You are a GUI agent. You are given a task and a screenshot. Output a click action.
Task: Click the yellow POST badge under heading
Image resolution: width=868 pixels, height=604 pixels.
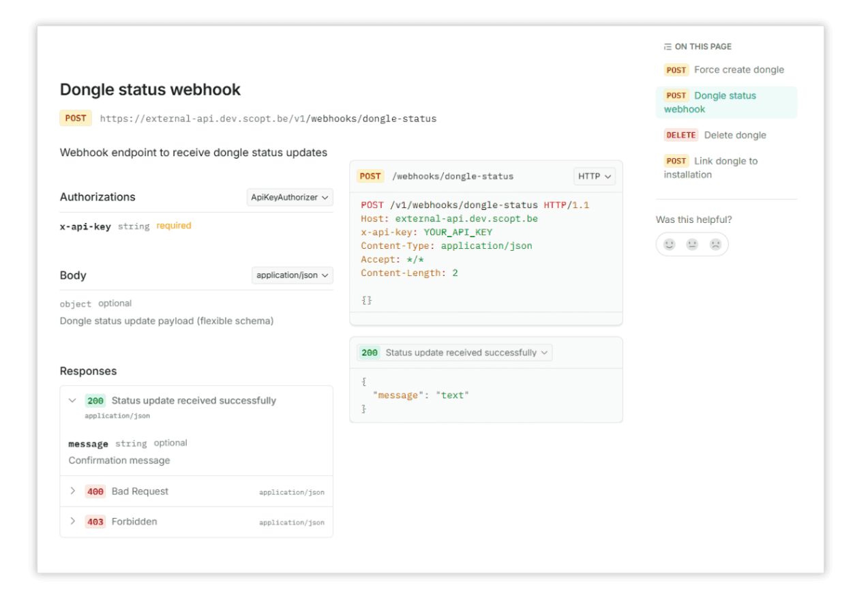[76, 118]
